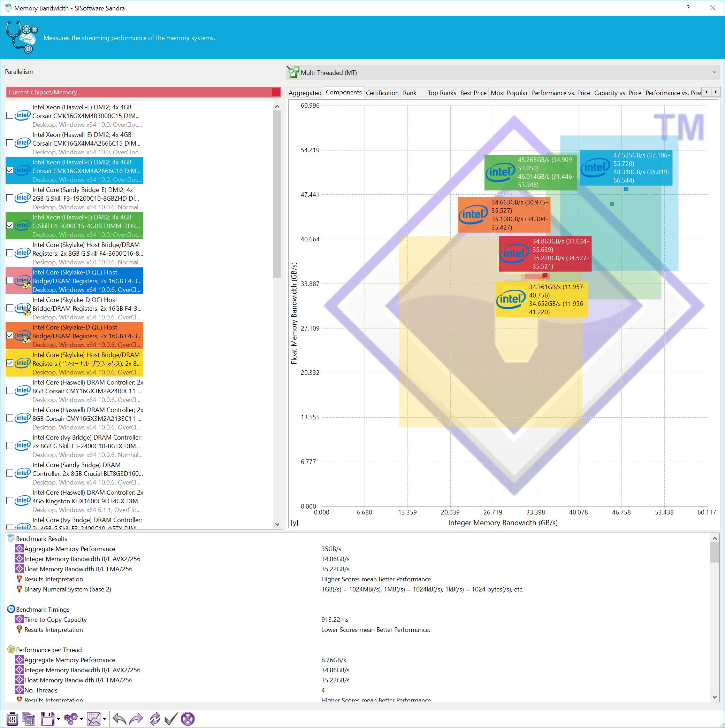Screen dimensions: 725x728
Task: Click the chart graph view icon
Action: point(93,719)
